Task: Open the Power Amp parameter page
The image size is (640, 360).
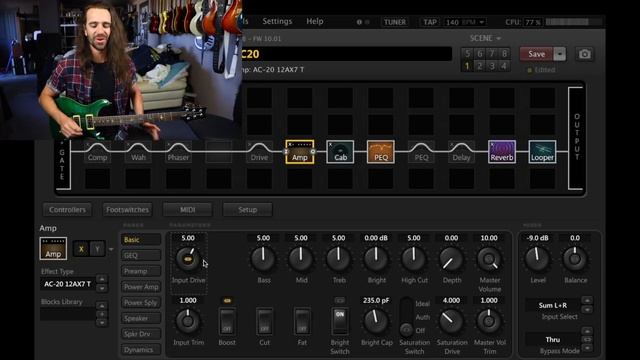Action: [x=140, y=287]
